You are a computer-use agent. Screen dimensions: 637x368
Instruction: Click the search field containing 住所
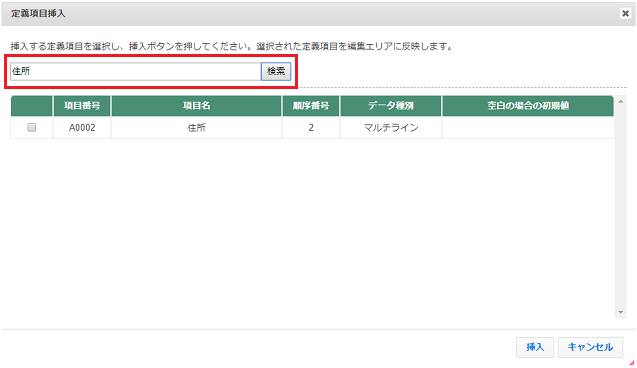(135, 71)
